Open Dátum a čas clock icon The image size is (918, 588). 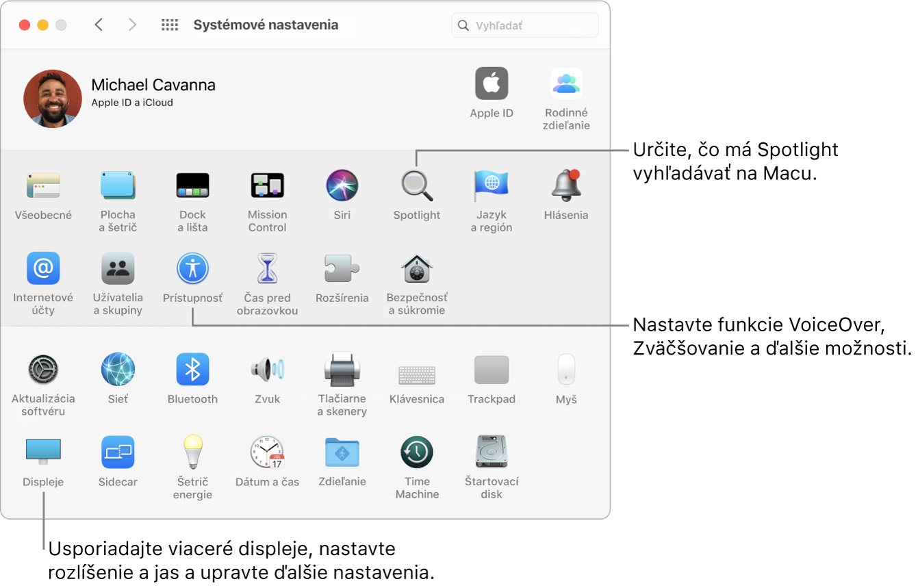point(267,452)
